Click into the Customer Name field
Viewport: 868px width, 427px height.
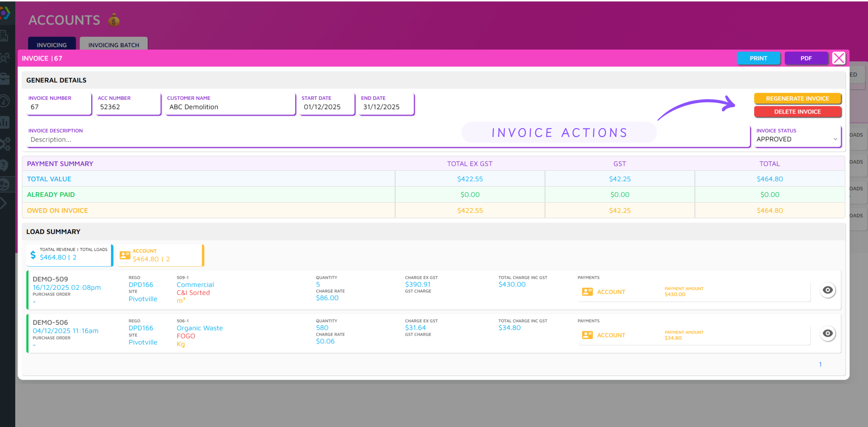point(230,104)
